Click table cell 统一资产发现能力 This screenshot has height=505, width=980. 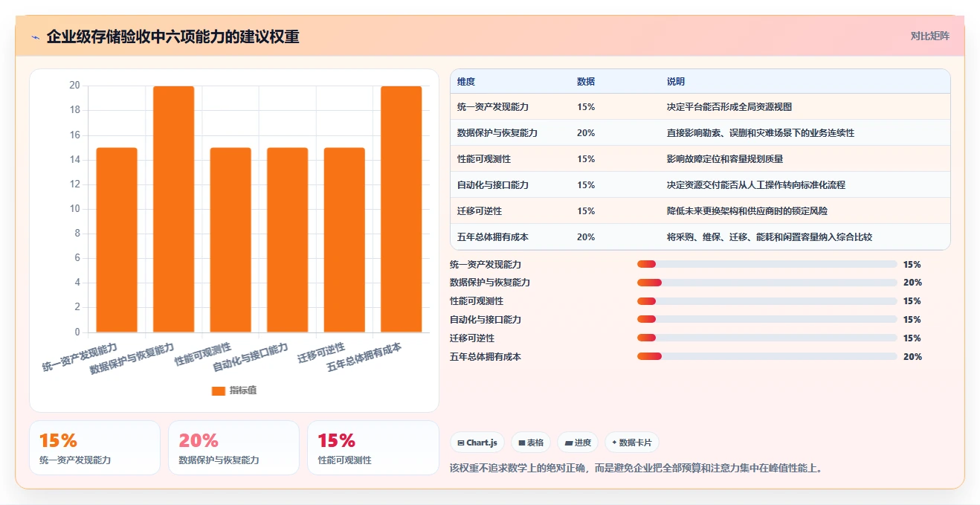click(493, 107)
